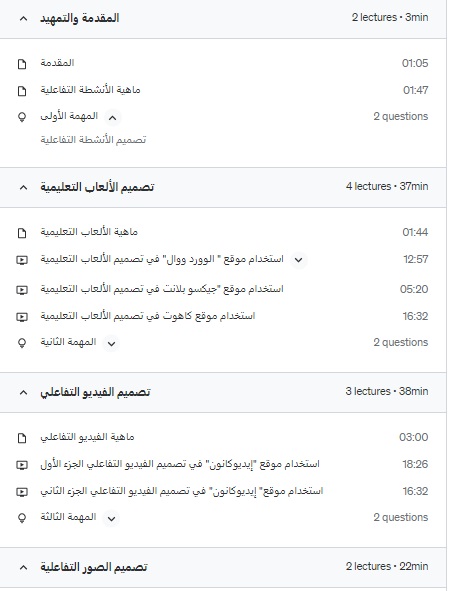This screenshot has width=449, height=591.
Task: Expand the المهمة الثانية quiz details
Action: pos(111,343)
